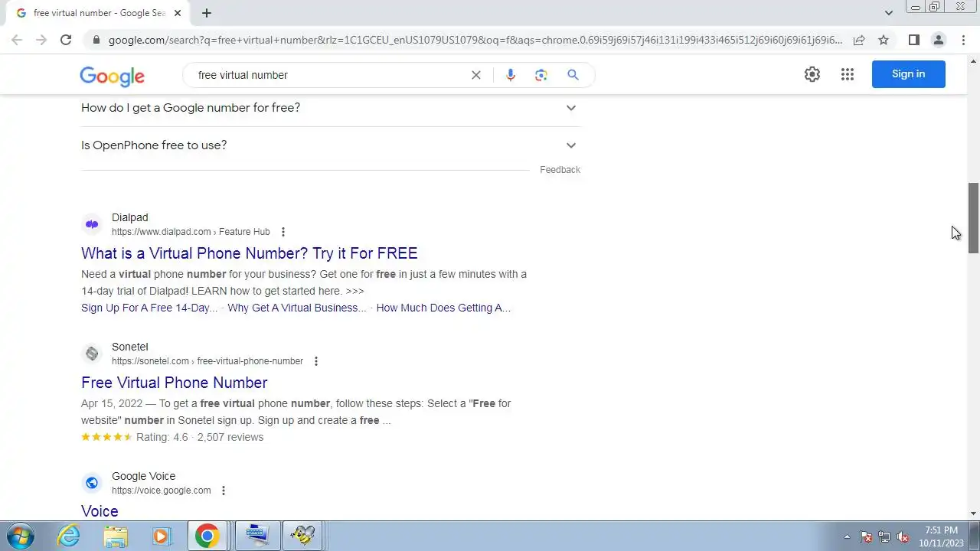Open Google quick settings gear
The width and height of the screenshot is (980, 551).
click(x=812, y=74)
